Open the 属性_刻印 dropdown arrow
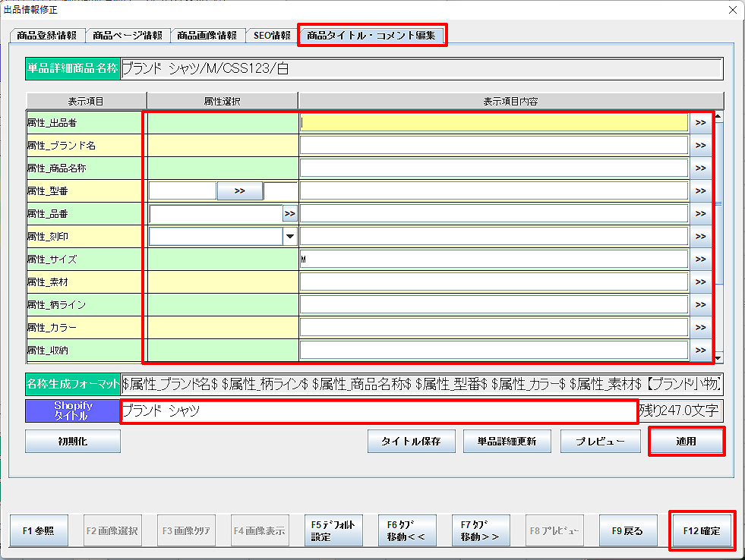This screenshot has width=745, height=560. coord(289,237)
